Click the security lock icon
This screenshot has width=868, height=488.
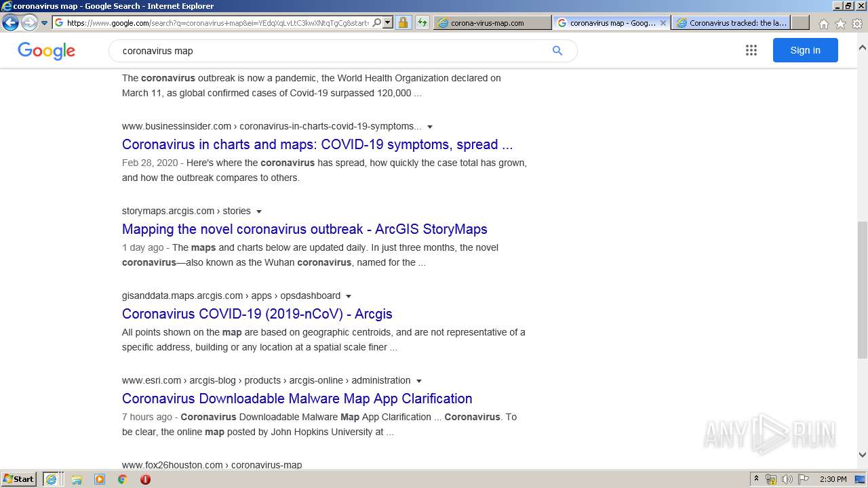point(403,22)
